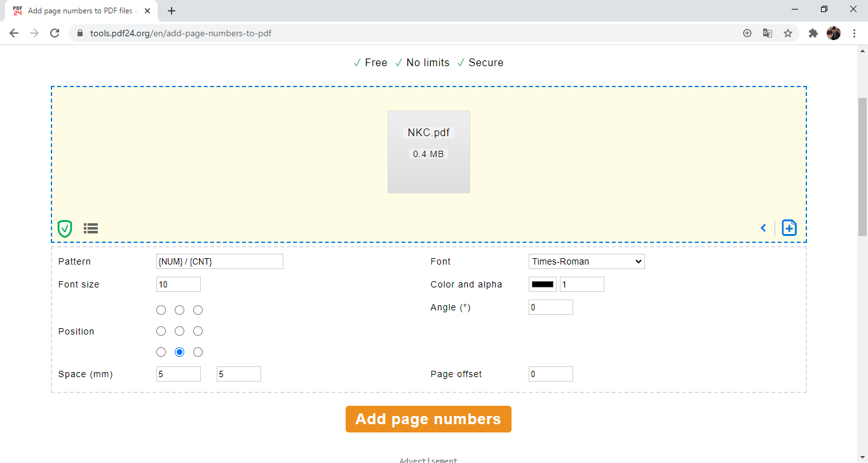
Task: Select bottom-right position radio button
Action: coord(198,352)
